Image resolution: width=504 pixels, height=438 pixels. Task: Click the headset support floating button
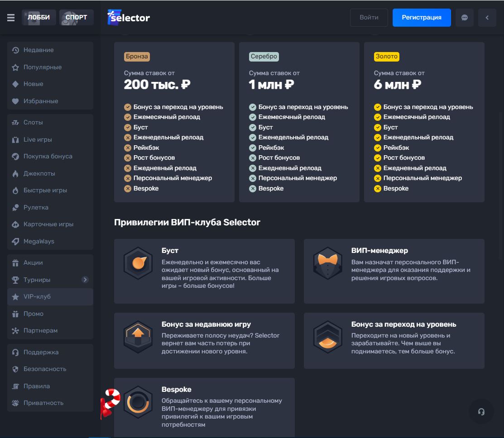click(481, 411)
